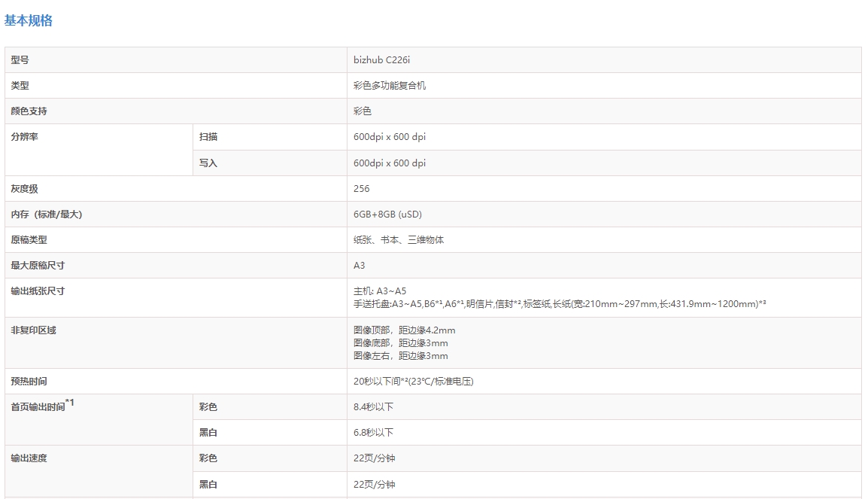Select the 手送托盘 paper sizes line

560,303
